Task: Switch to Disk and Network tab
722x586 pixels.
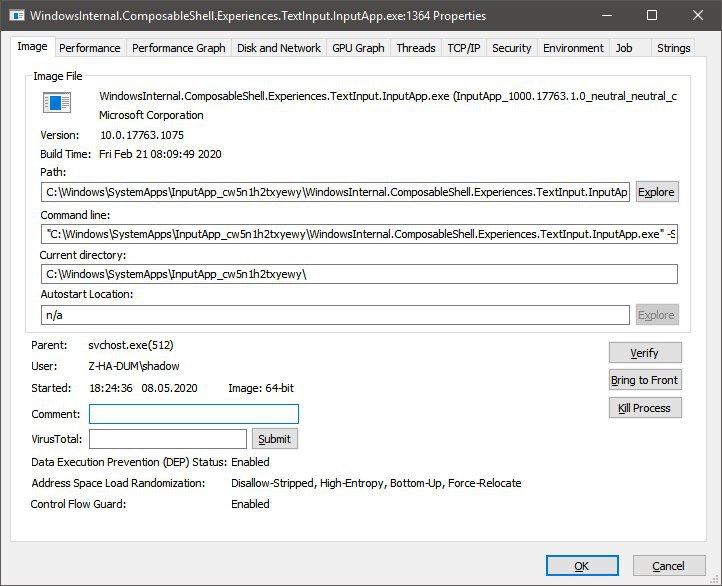Action: point(279,48)
